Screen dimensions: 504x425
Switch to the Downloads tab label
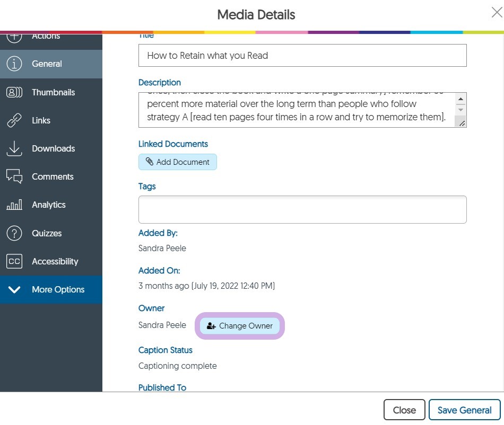[53, 149]
